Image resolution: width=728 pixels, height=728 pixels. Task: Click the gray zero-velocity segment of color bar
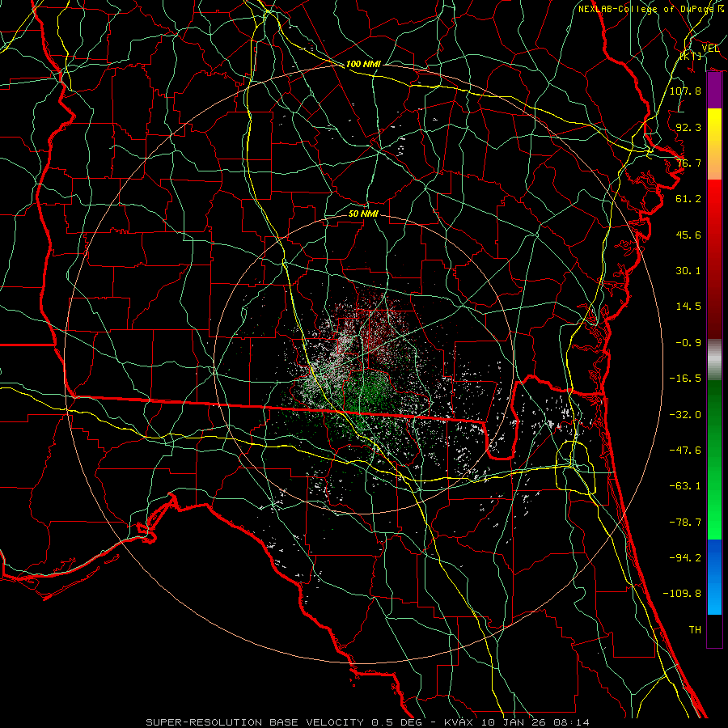pos(714,360)
